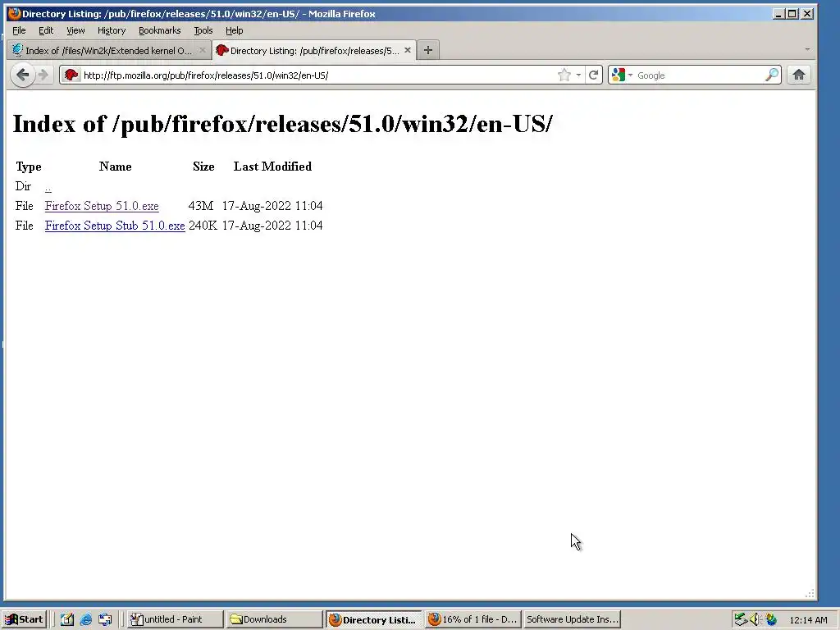Click the site identity icon in address bar
Screen dimensions: 840x630
tap(71, 75)
